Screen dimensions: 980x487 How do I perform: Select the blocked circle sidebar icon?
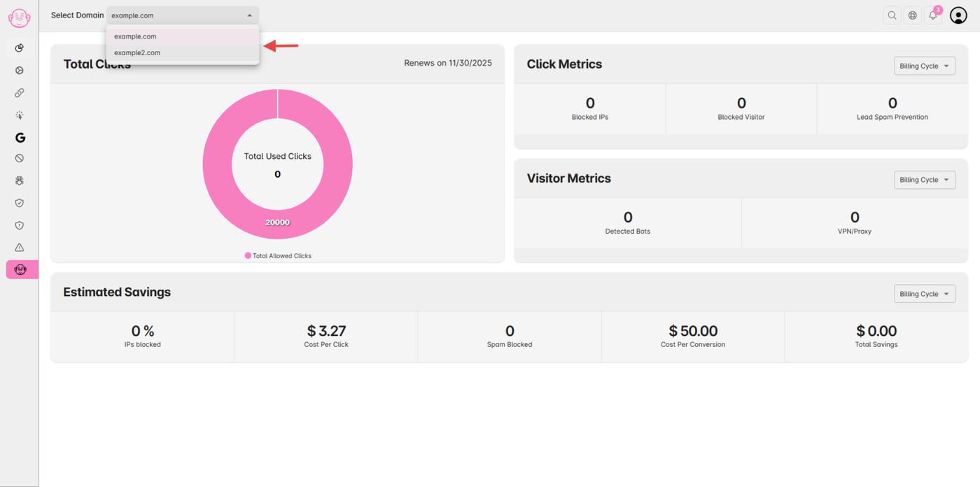(20, 158)
